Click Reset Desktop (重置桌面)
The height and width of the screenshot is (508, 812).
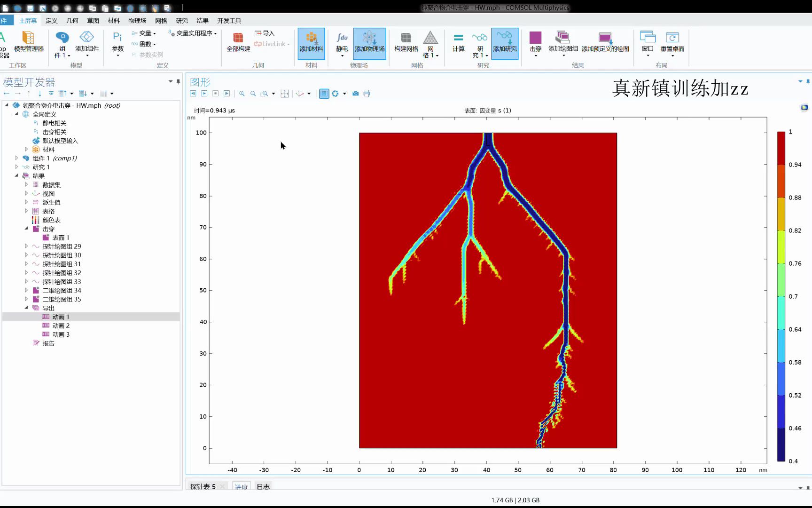[x=672, y=43]
